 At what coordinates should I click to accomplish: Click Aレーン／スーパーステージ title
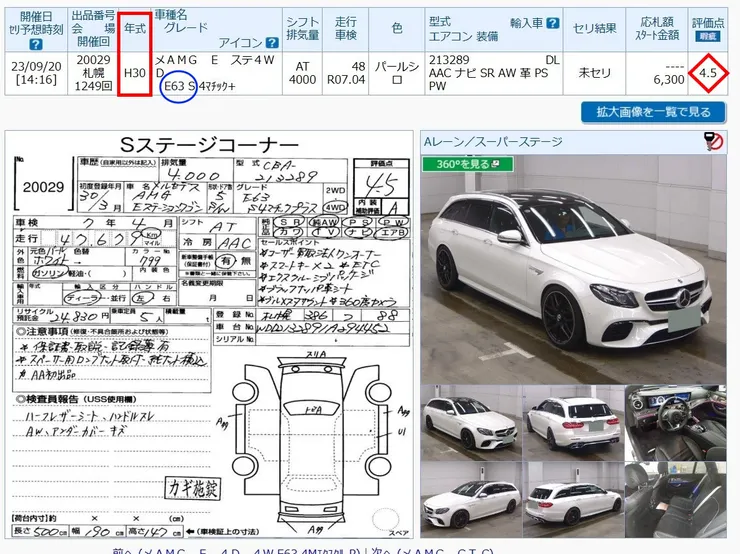(x=493, y=142)
